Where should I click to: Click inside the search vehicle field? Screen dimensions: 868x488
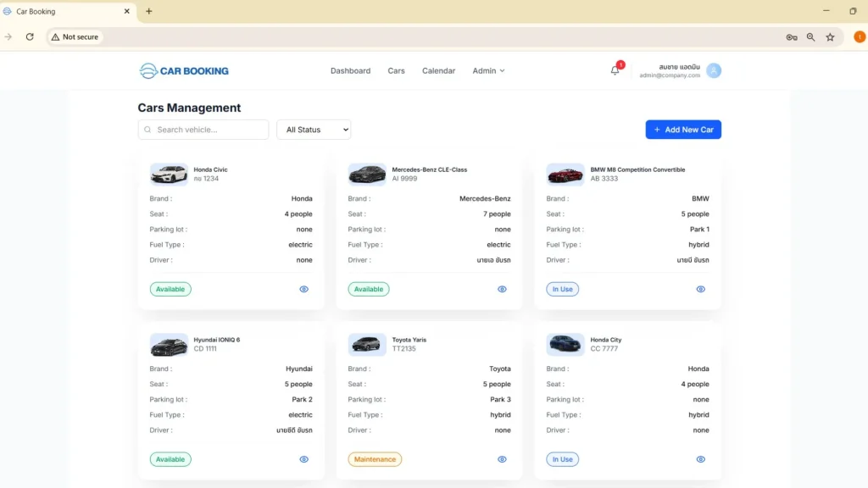[x=203, y=129]
